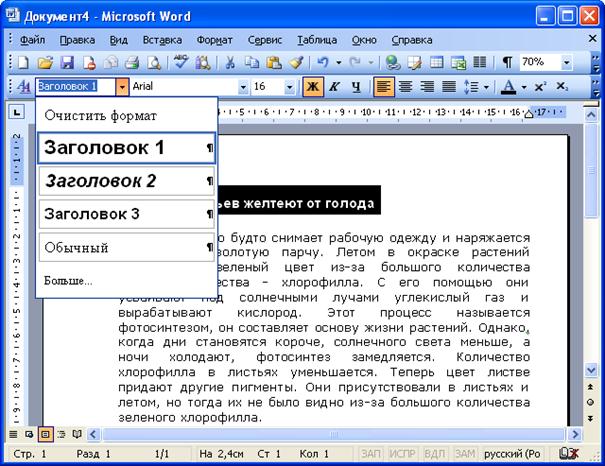Image resolution: width=605 pixels, height=466 pixels.
Task: Open a file with folder icon
Action: pos(45,62)
